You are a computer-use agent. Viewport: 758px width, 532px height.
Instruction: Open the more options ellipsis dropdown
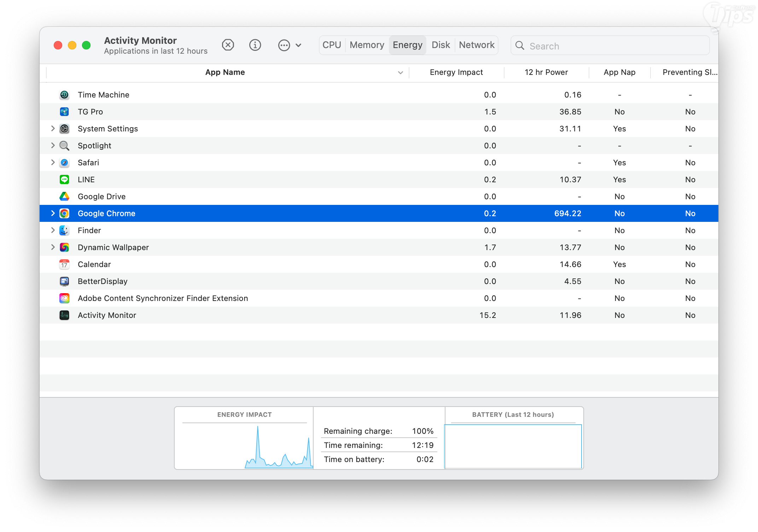pos(290,45)
